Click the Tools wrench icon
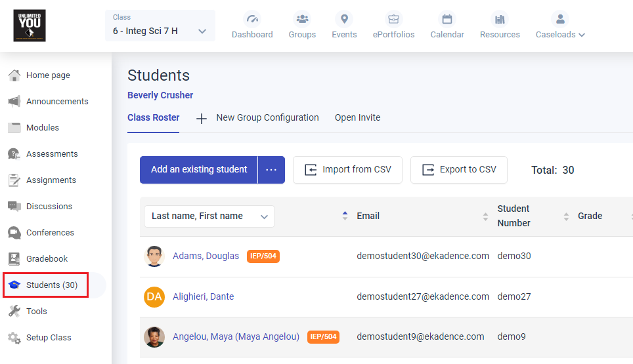This screenshot has height=364, width=633. click(x=14, y=311)
